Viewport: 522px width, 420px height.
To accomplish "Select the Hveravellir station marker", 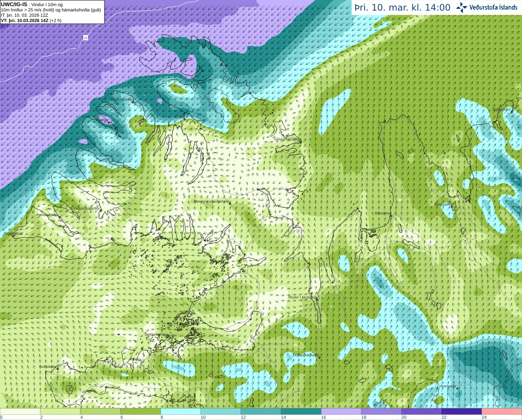I will (x=458, y=388).
